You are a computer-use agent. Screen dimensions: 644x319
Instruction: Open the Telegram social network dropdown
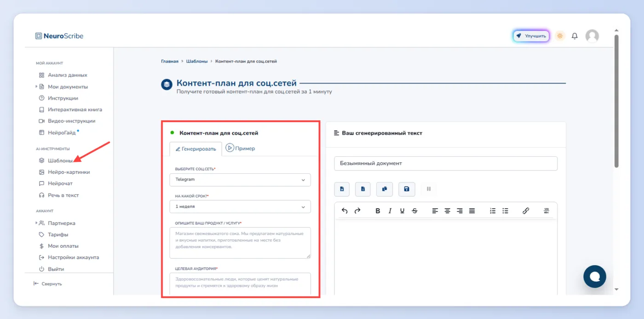(240, 180)
